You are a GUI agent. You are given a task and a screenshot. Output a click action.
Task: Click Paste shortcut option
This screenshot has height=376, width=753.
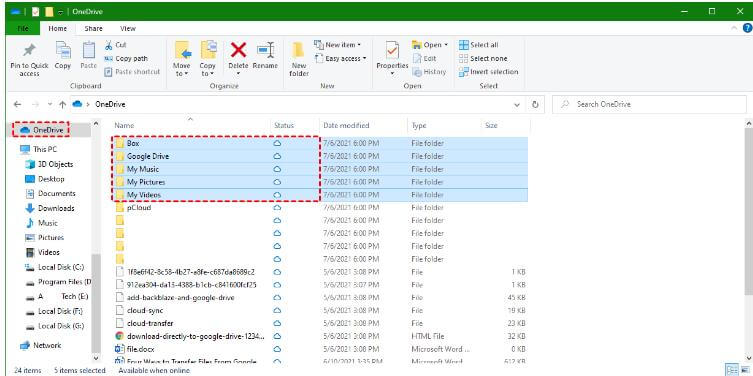tap(132, 72)
